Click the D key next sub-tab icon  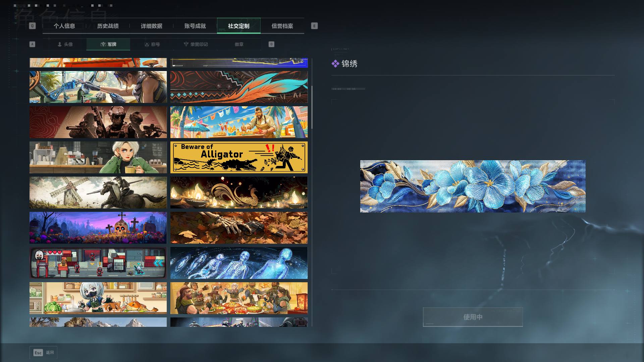click(271, 44)
